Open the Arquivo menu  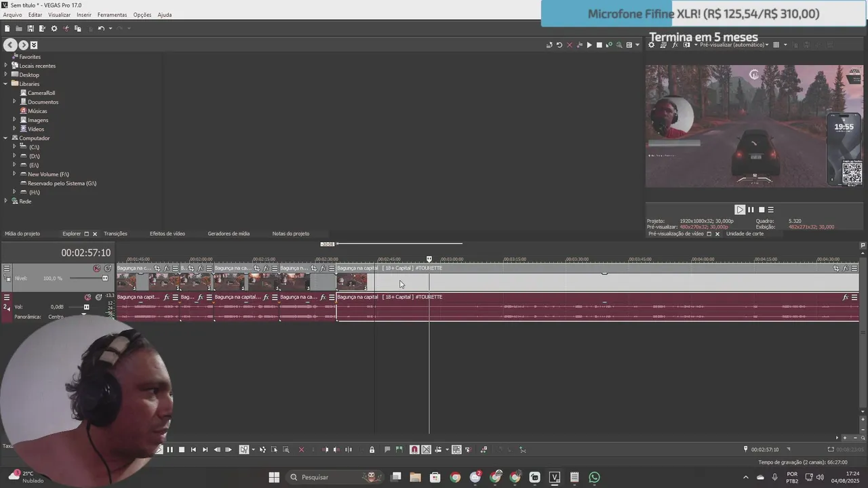(x=12, y=15)
